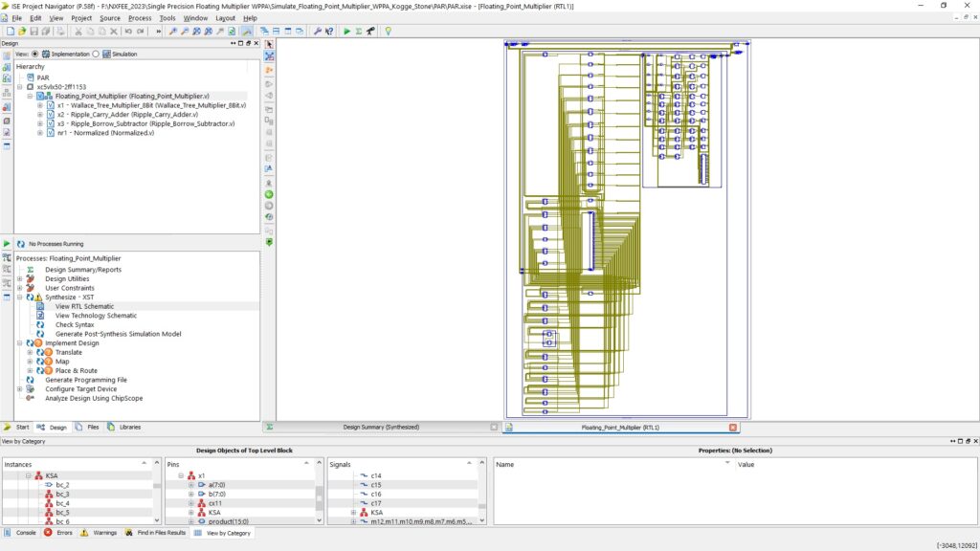
Task: Run the process using the green play icon
Action: [347, 32]
